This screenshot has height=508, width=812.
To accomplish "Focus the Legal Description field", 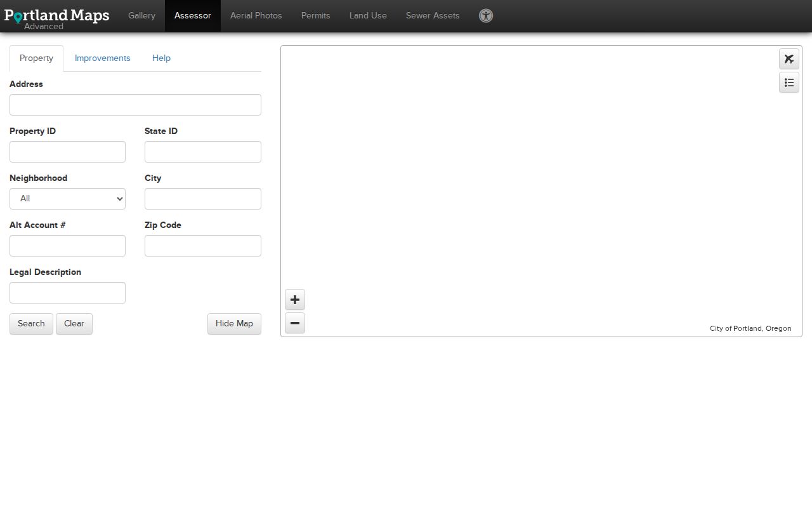I will [67, 293].
